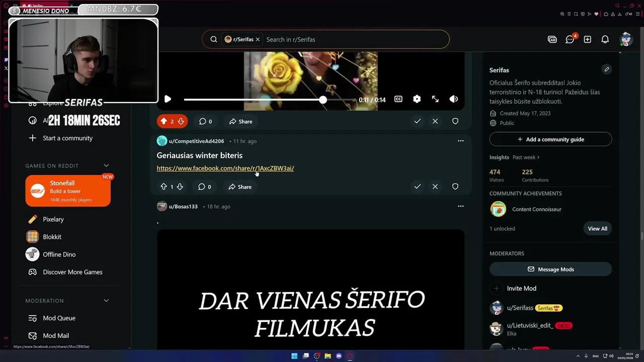644x362 pixels.
Task: Open moderator u/Serifass profile
Action: pyautogui.click(x=520, y=308)
